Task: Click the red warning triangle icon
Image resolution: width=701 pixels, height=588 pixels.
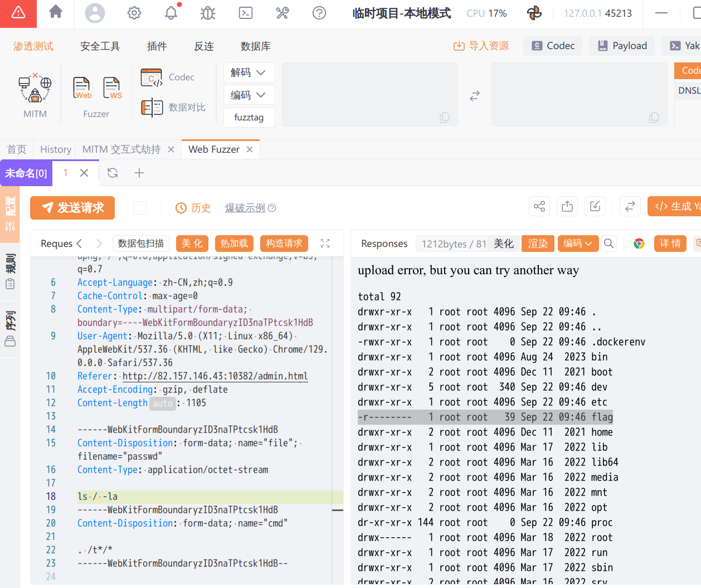Action: [x=18, y=13]
